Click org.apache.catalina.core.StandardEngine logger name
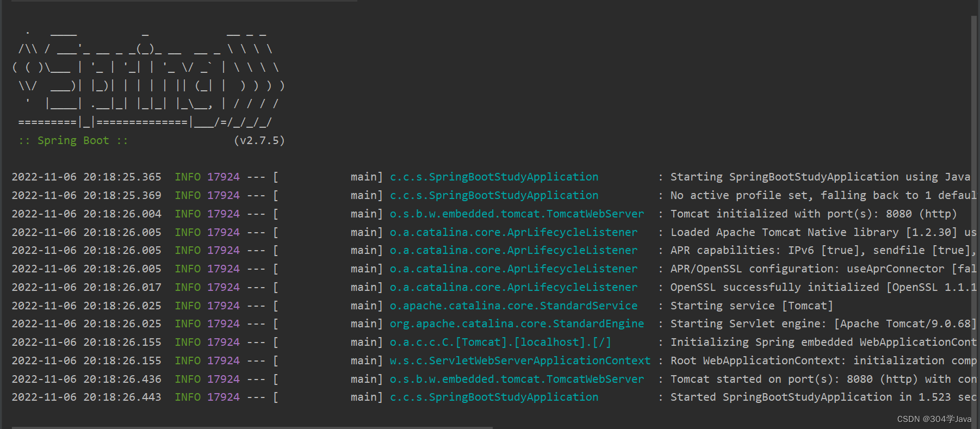980x429 pixels. pyautogui.click(x=517, y=324)
